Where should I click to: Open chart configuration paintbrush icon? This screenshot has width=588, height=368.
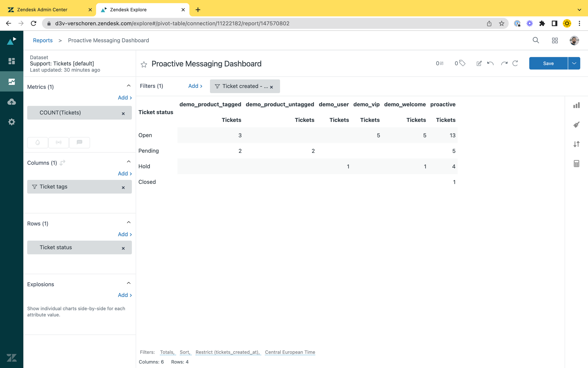pos(576,125)
